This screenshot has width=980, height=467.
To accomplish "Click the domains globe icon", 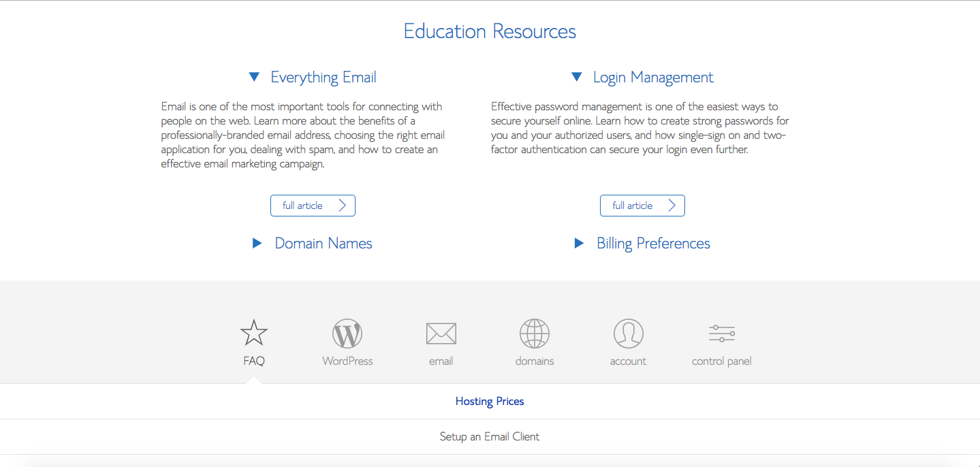I will click(535, 334).
